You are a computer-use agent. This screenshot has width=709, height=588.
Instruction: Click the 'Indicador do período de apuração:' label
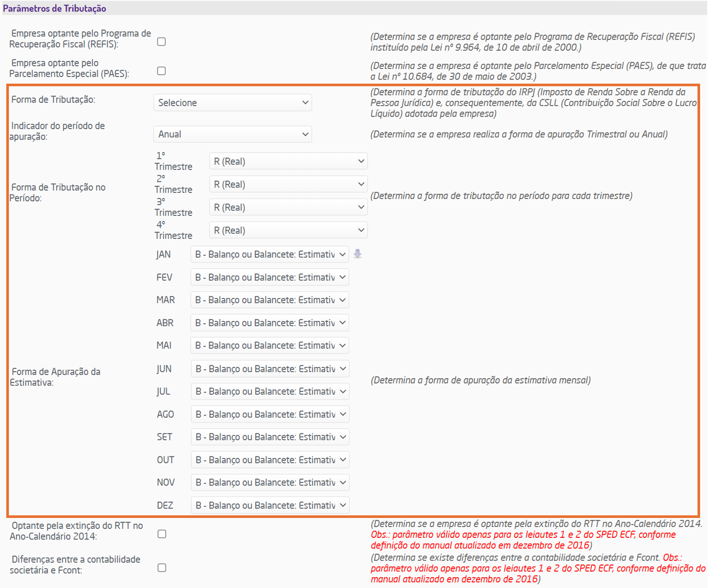point(58,131)
